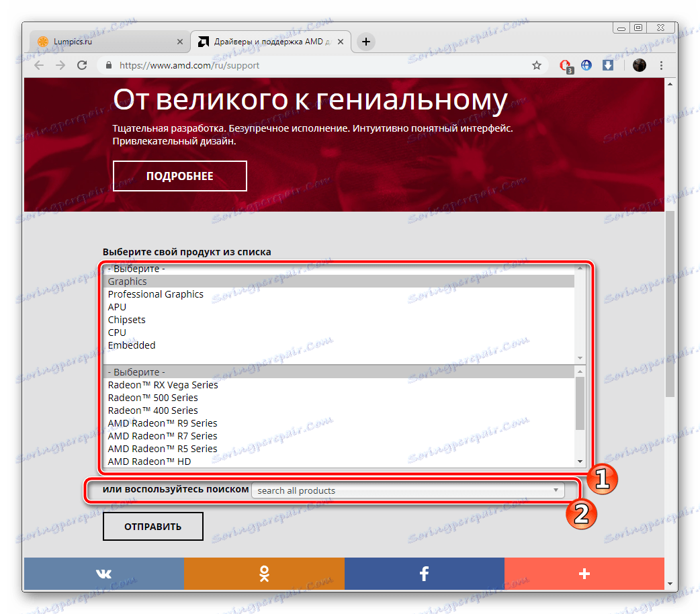Screen dimensions: 700x614
Task: Click the ОТПРАВИТЬ button
Action: tap(152, 526)
